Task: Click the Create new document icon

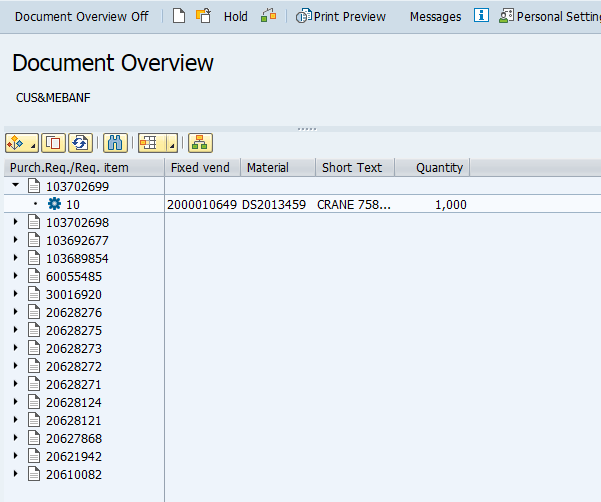Action: [179, 16]
